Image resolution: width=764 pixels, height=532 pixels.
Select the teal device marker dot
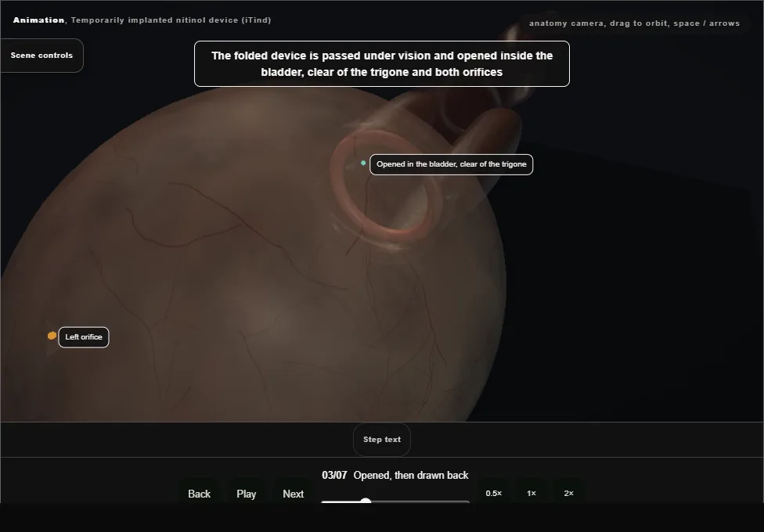click(363, 164)
